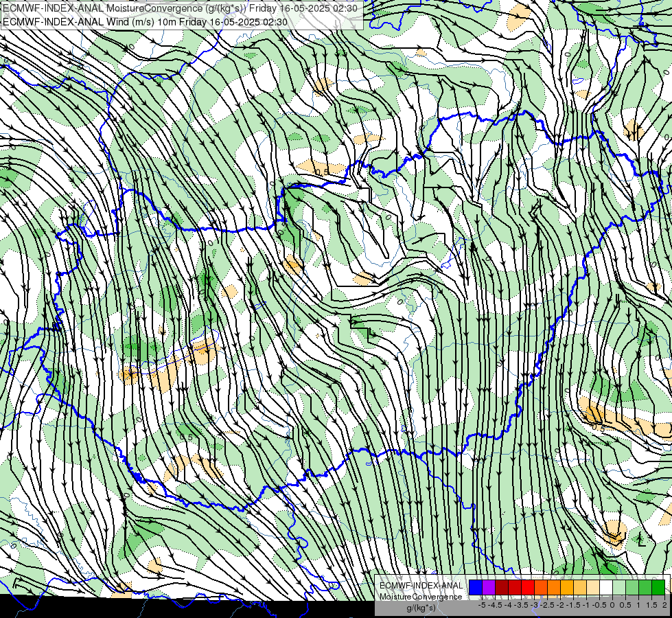Click the positive 1 legend tick label

pos(638,605)
